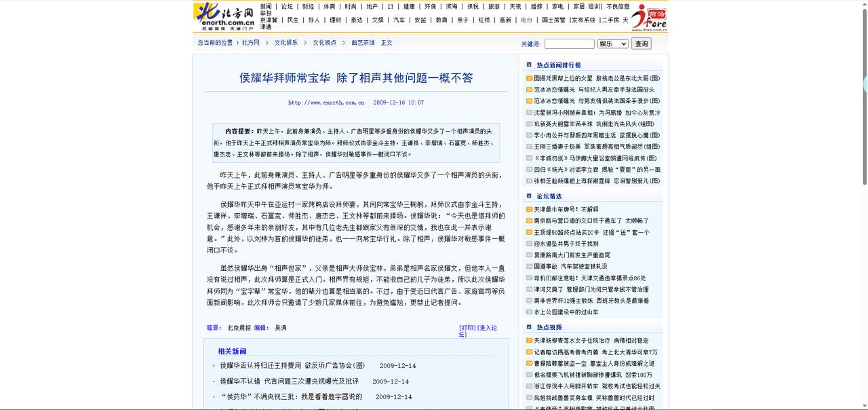868x410 pixels.
Task: Click 文化娱乐 in the breadcrumb
Action: coord(285,43)
